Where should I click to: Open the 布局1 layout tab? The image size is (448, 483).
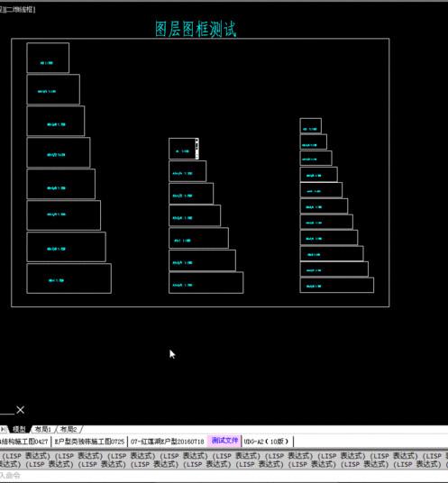[x=43, y=429]
